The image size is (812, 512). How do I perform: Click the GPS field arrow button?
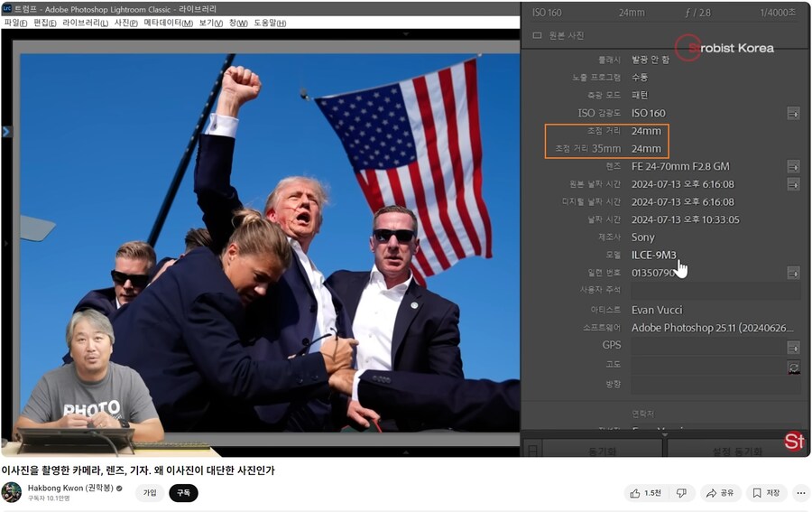[x=793, y=347]
